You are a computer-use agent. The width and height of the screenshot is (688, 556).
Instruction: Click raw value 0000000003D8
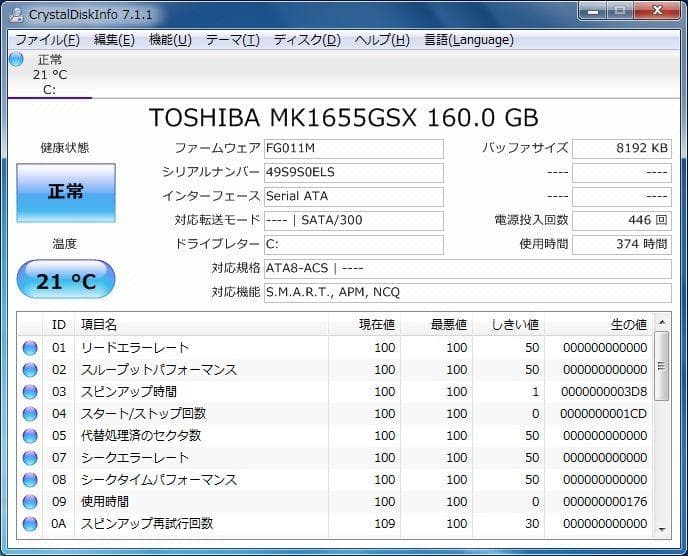click(604, 392)
